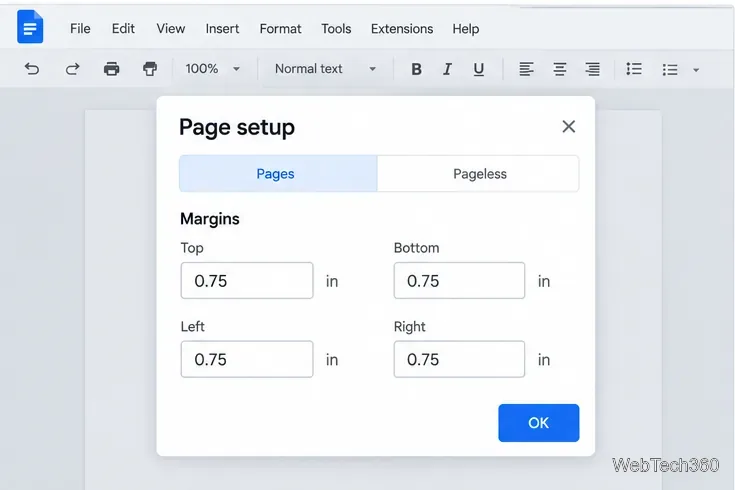Image resolution: width=735 pixels, height=490 pixels.
Task: Open the Normal text style dropdown
Action: tap(325, 69)
